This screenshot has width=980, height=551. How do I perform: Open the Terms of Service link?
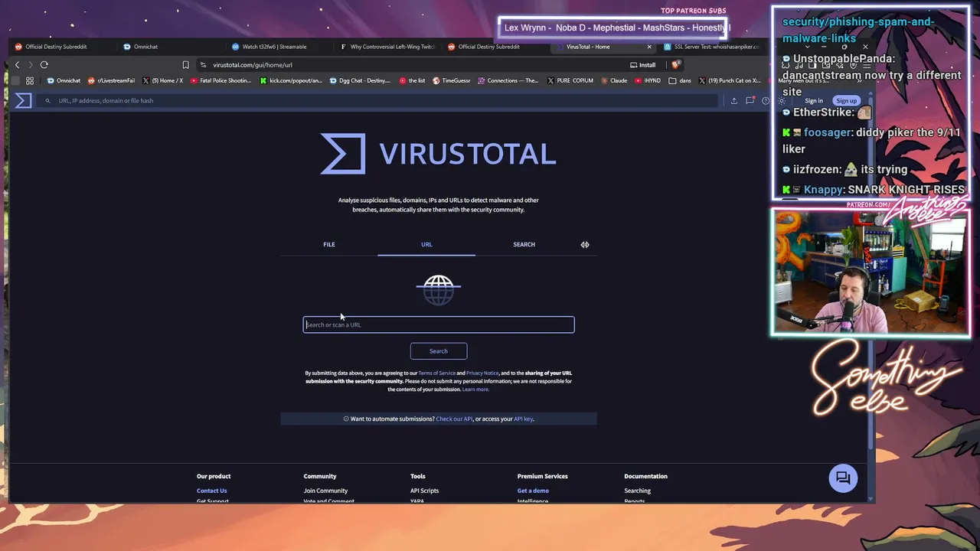[x=437, y=373]
